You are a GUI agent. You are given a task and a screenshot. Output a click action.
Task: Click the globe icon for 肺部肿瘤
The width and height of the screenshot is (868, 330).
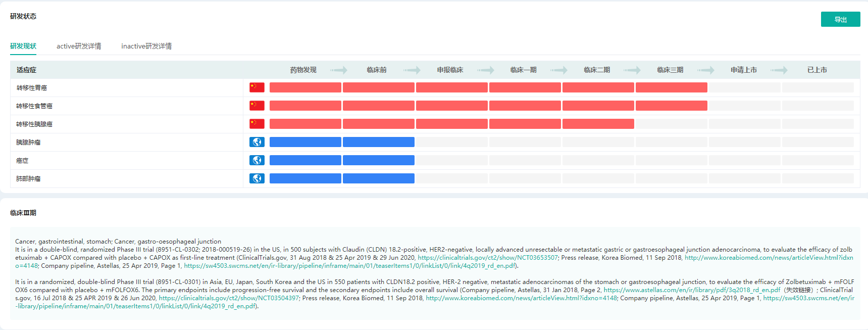(x=257, y=178)
